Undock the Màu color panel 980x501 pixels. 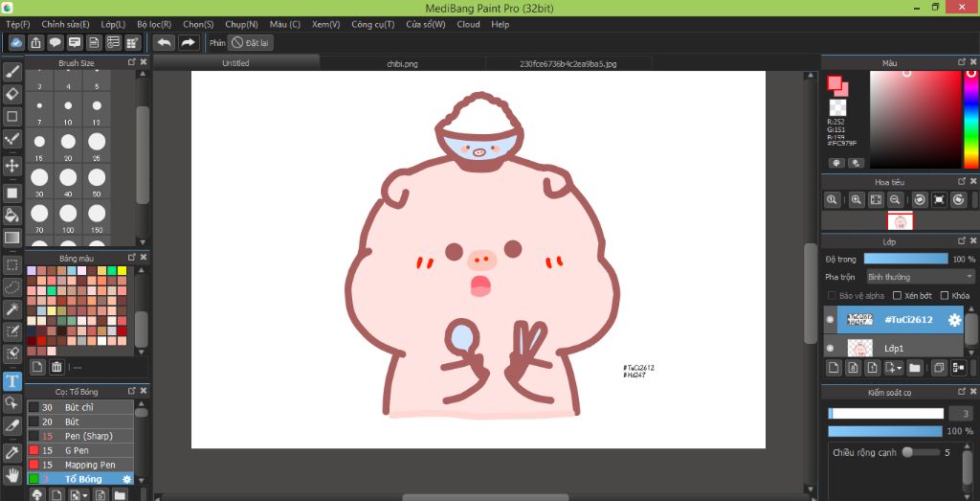[x=961, y=62]
